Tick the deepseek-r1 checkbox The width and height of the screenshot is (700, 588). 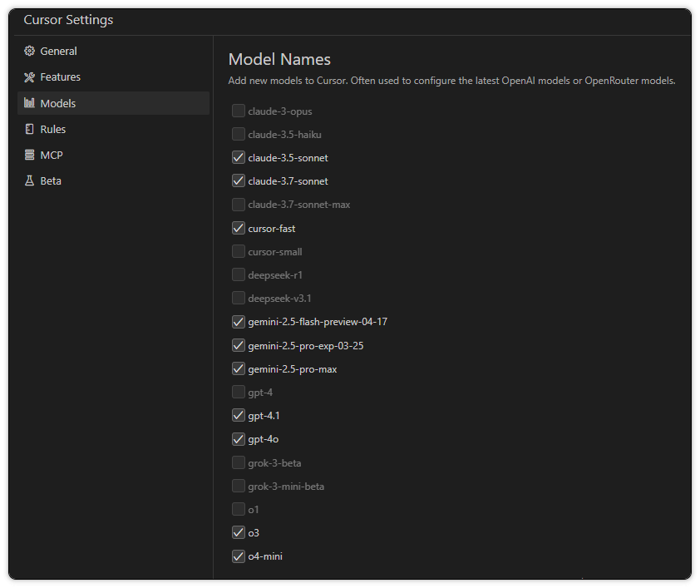tap(239, 274)
